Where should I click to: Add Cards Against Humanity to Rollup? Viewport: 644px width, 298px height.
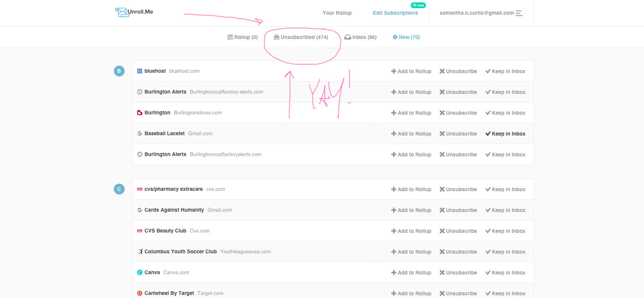pyautogui.click(x=411, y=210)
